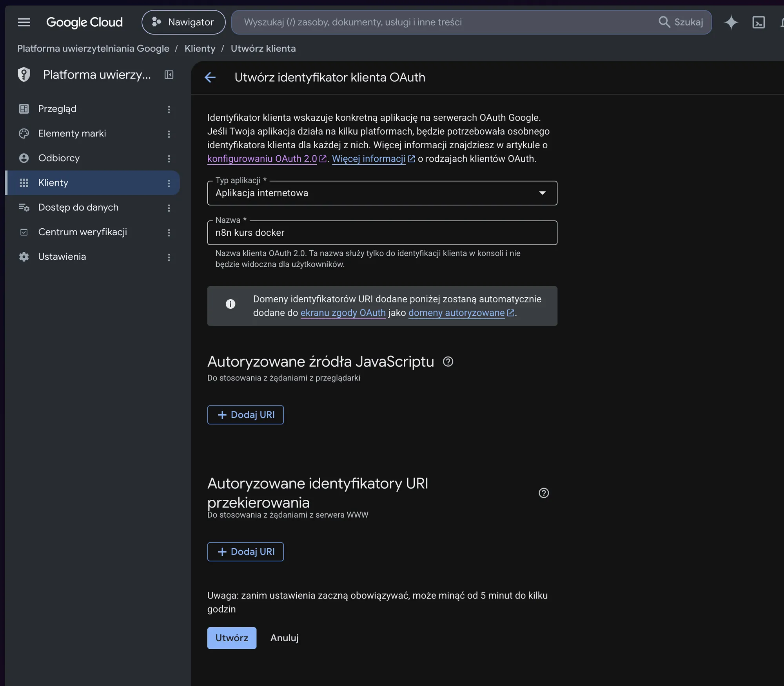The height and width of the screenshot is (686, 784).
Task: Open the Nawigator project picker
Action: coord(183,22)
